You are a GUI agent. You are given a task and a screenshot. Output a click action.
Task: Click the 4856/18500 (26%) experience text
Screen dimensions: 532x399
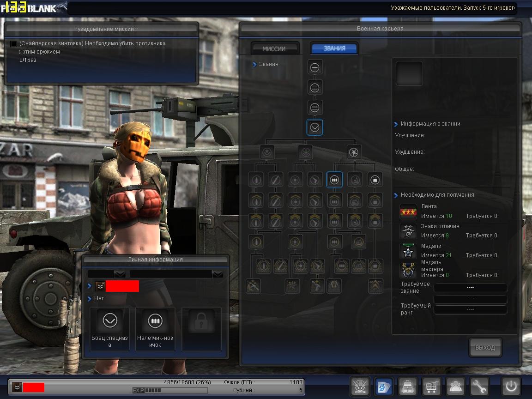tap(187, 382)
